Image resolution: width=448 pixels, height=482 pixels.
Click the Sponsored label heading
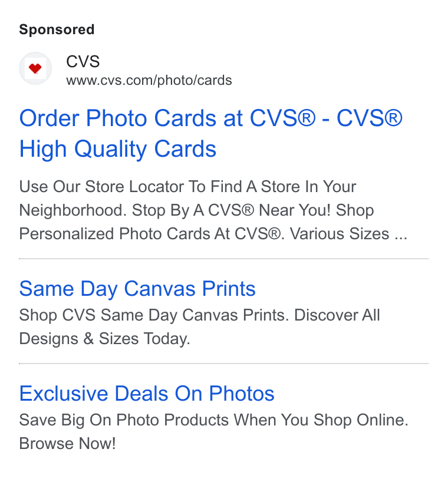(57, 30)
